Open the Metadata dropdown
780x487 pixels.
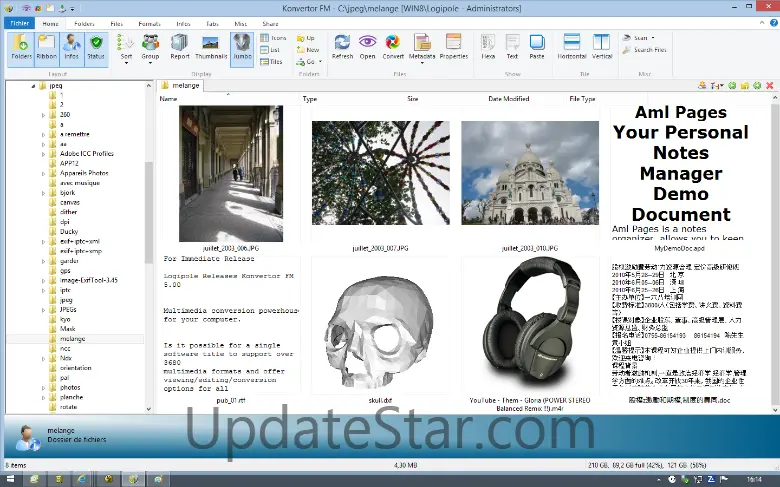[x=422, y=48]
